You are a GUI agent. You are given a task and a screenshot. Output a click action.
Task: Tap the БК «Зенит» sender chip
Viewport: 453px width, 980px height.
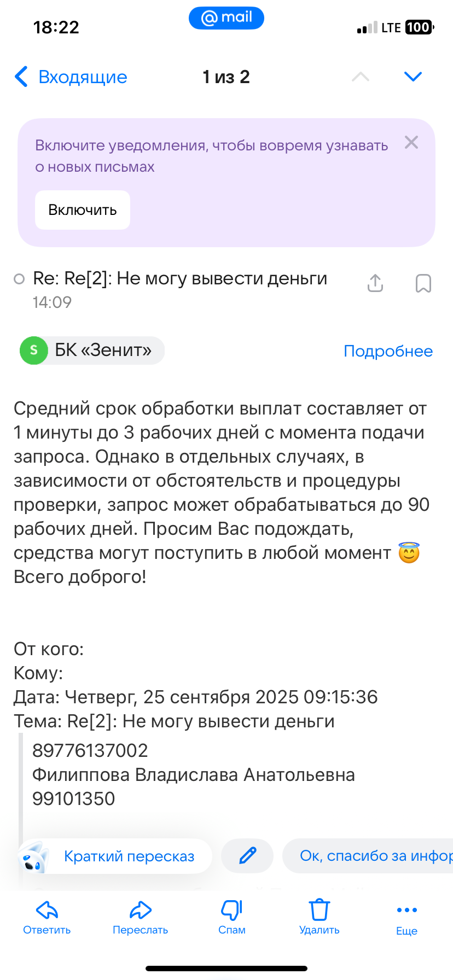(x=92, y=351)
